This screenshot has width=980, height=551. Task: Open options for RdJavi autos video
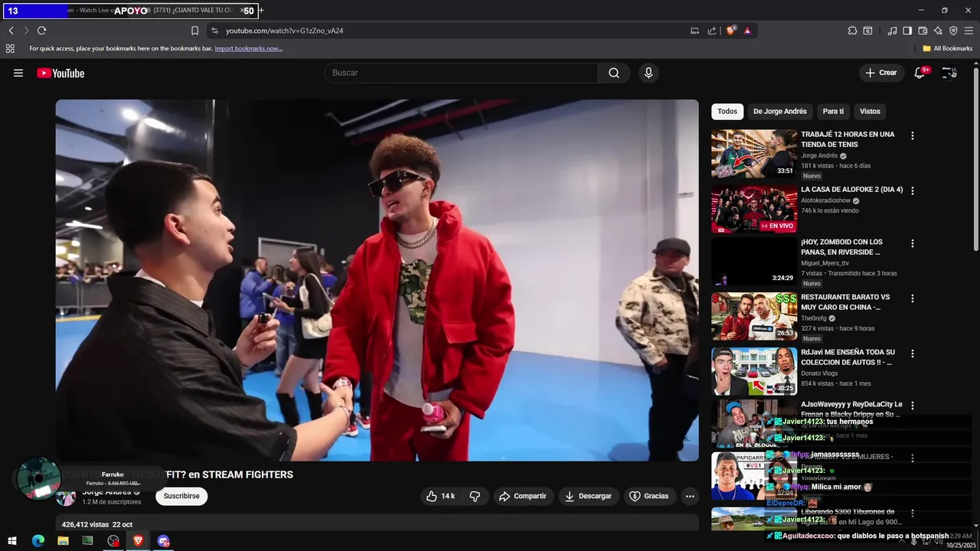pos(912,354)
